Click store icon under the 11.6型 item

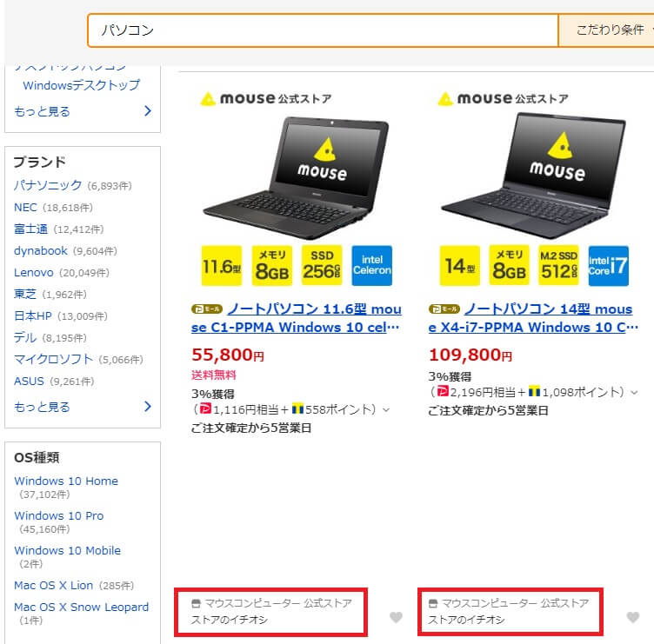[x=196, y=603]
